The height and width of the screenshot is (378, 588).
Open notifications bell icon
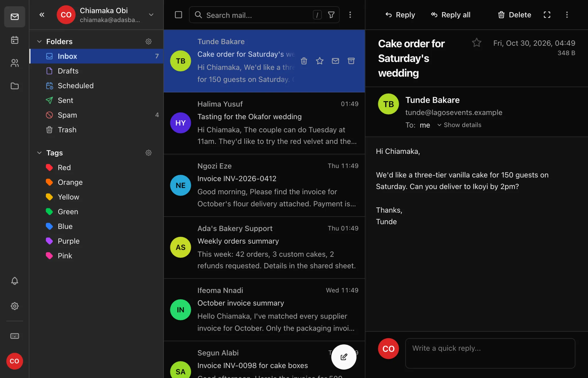tap(15, 281)
